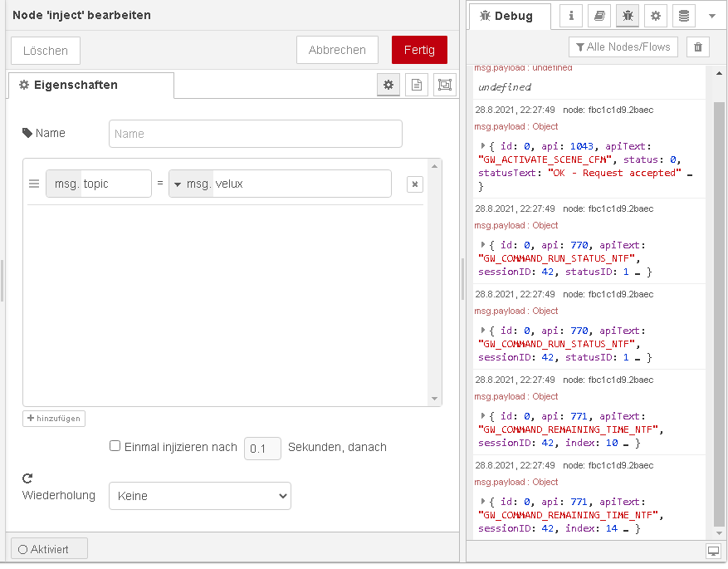
Task: Click the Fertig button
Action: coord(419,50)
